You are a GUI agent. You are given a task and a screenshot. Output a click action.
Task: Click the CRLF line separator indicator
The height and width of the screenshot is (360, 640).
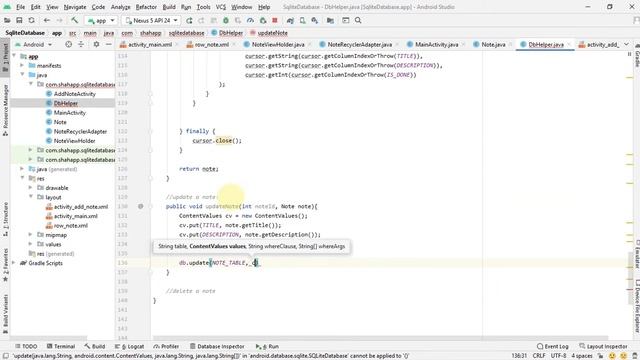click(x=539, y=356)
